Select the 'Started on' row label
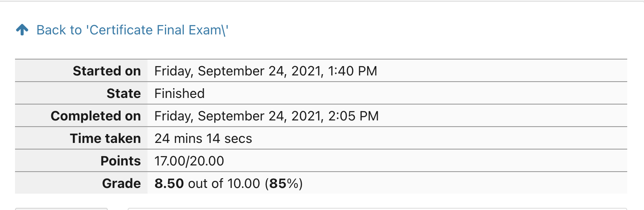The height and width of the screenshot is (210, 644). coord(107,71)
